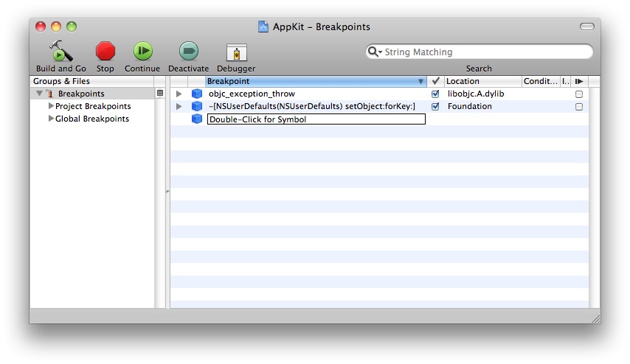Click the magnifier icon in the search field
Screen dimensions: 630x364
[374, 52]
